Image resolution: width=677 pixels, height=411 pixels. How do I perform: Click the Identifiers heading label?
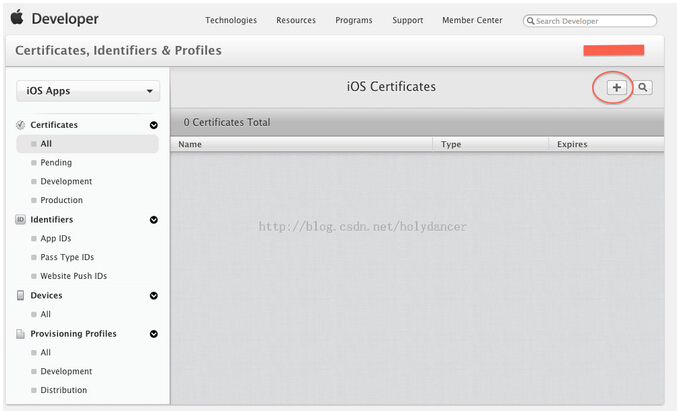(x=51, y=219)
